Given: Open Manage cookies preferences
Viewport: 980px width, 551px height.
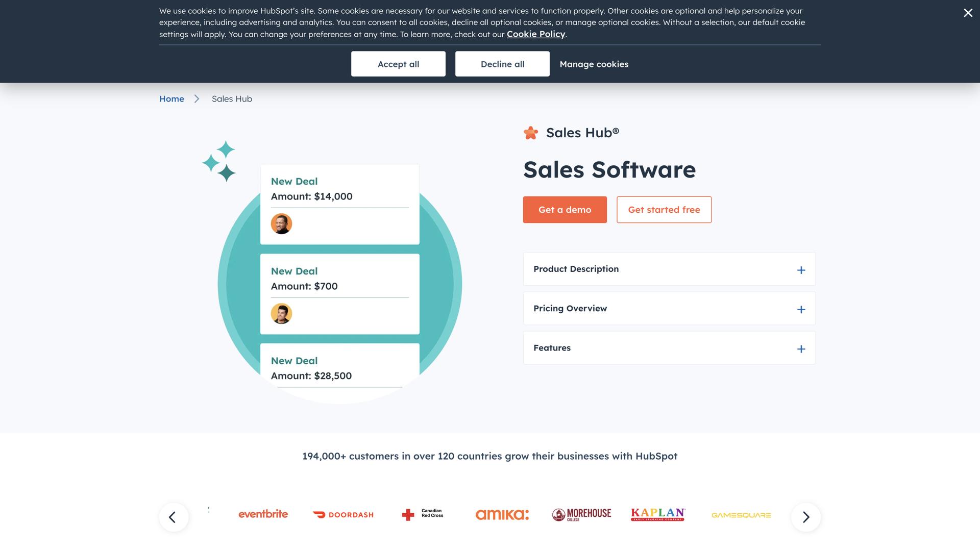Looking at the screenshot, I should coord(594,64).
